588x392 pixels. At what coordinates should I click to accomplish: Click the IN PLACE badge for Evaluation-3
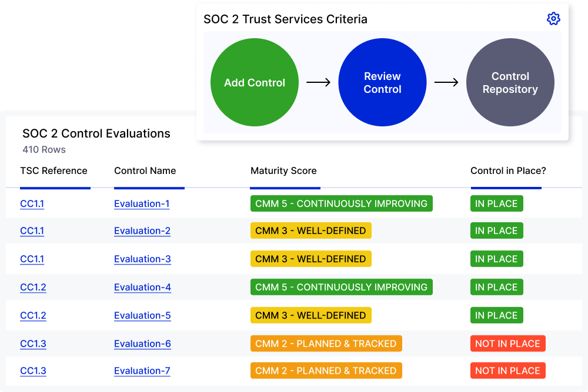(496, 259)
